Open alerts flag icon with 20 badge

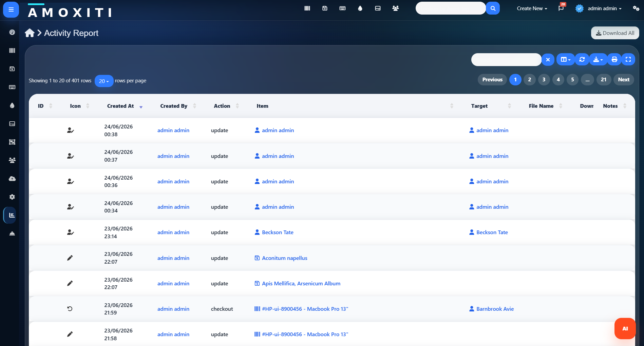[x=561, y=8]
